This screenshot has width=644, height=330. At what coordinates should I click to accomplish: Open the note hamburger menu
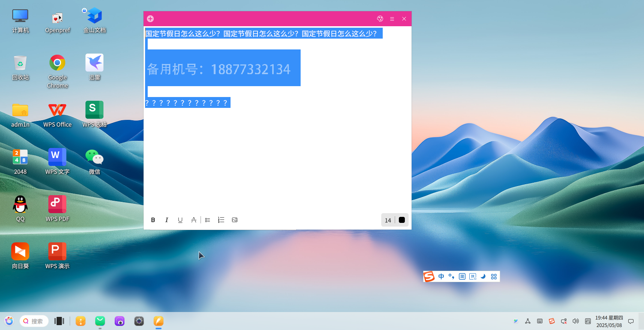(x=392, y=19)
